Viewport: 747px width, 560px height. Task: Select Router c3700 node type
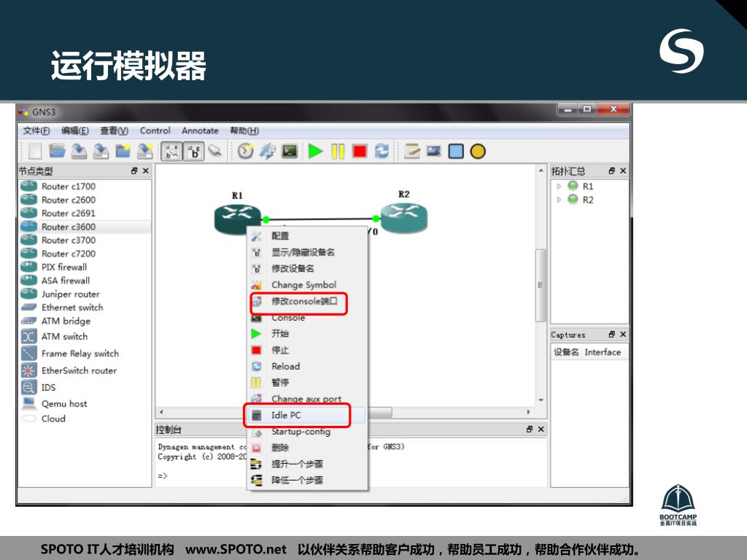click(x=85, y=241)
